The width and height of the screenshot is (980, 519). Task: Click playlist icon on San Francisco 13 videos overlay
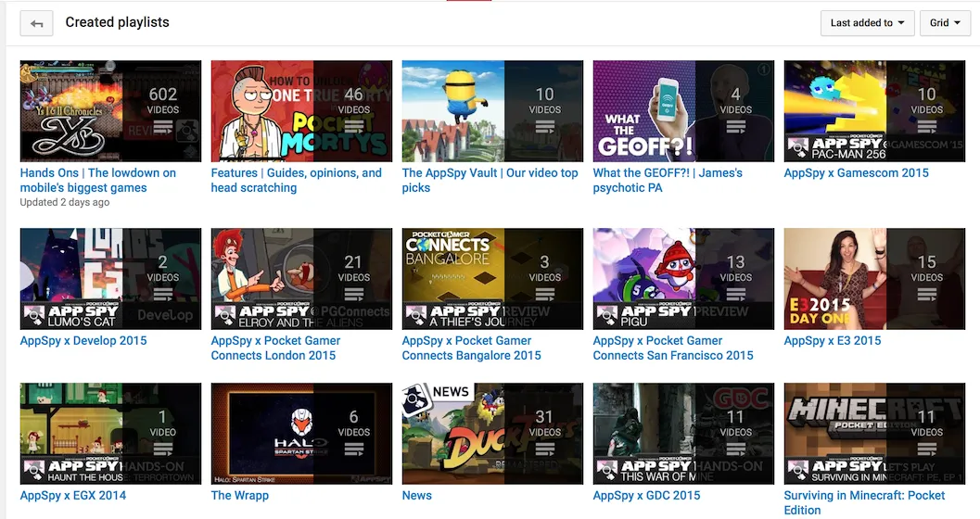tap(735, 295)
